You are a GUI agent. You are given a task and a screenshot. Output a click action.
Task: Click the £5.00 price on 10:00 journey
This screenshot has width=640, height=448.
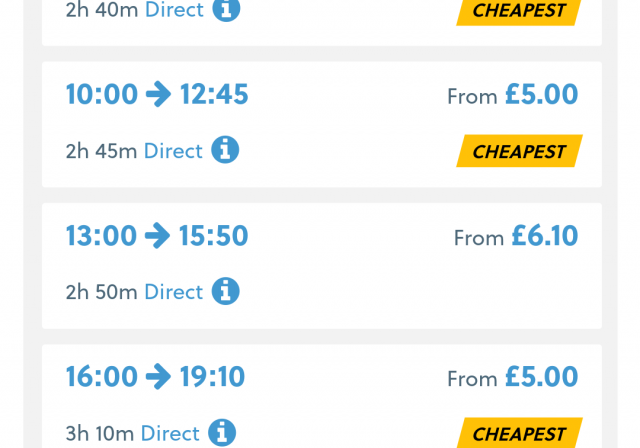(x=542, y=94)
